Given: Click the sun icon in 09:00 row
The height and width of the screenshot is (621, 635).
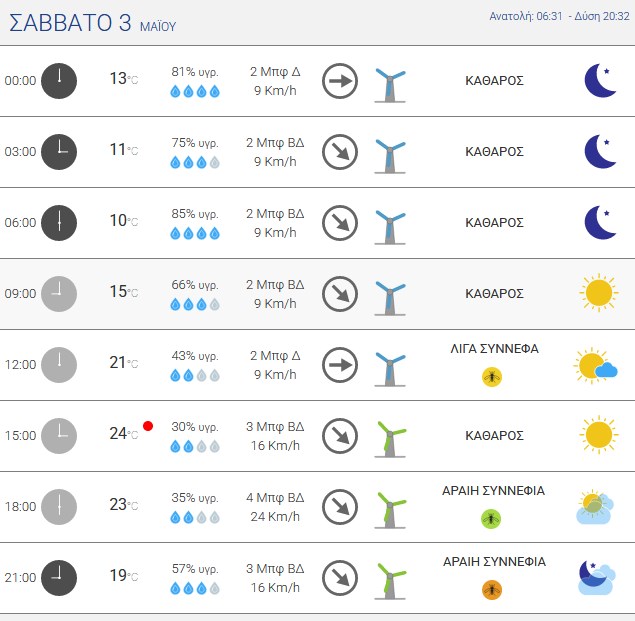Looking at the screenshot, I should pyautogui.click(x=599, y=292).
